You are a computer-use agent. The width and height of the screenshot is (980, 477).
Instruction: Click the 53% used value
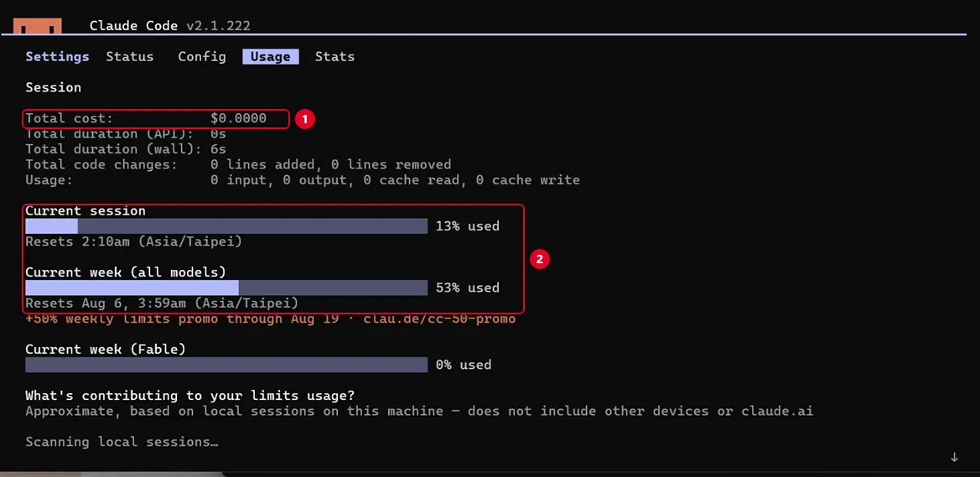pyautogui.click(x=468, y=288)
